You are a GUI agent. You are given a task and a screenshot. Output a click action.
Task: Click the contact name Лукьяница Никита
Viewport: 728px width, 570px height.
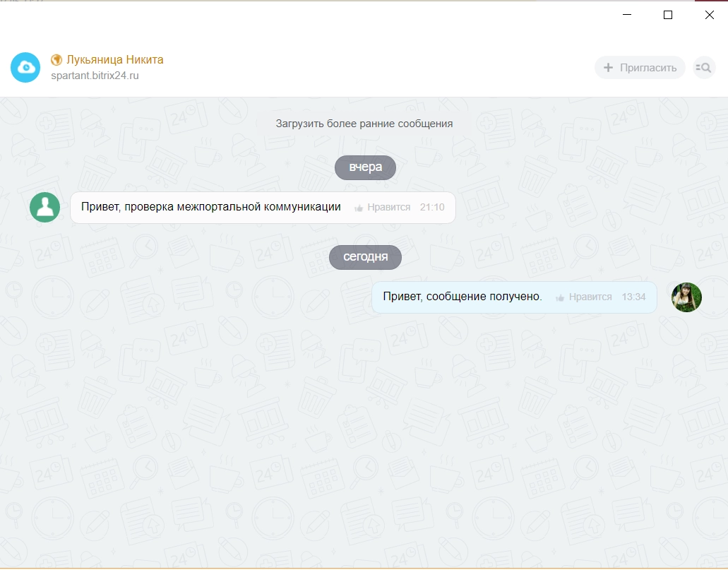[x=114, y=59]
